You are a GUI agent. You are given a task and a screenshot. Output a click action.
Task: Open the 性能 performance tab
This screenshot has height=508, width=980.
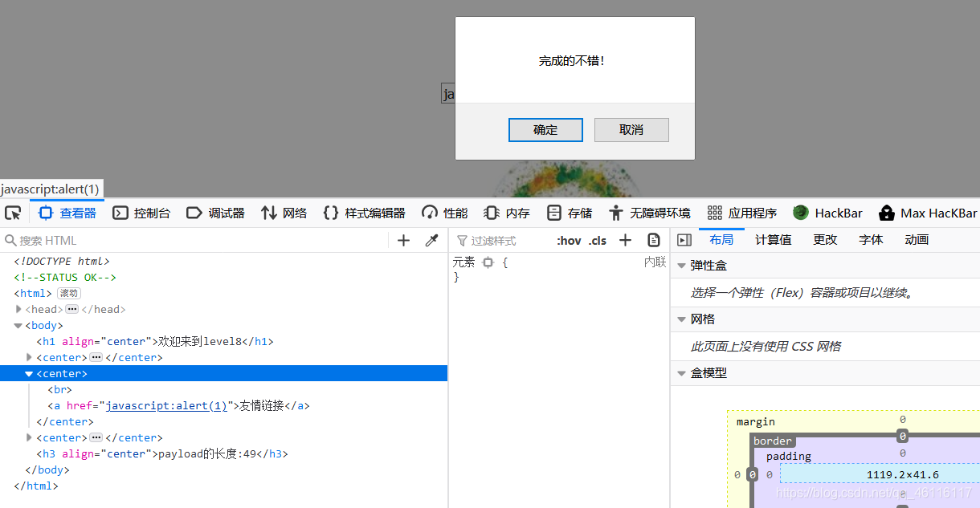click(x=444, y=213)
